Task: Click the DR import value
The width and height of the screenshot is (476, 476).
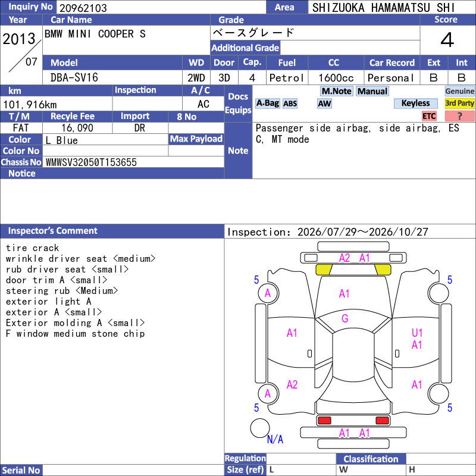Action: point(140,128)
